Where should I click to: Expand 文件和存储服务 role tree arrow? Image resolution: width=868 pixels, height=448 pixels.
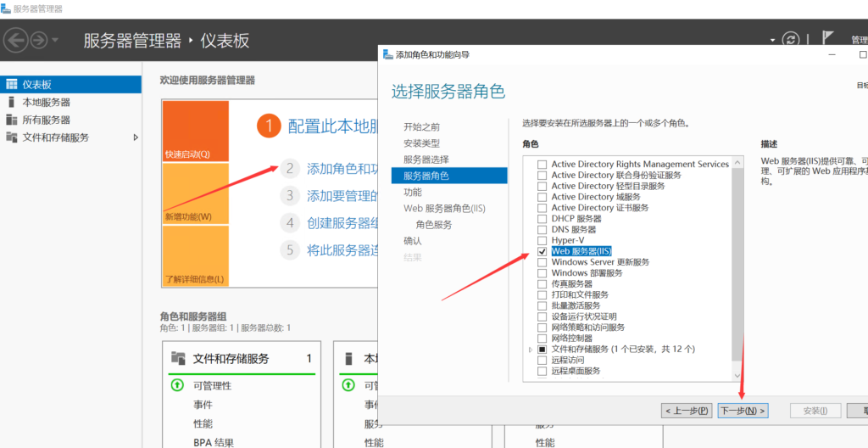pos(531,350)
